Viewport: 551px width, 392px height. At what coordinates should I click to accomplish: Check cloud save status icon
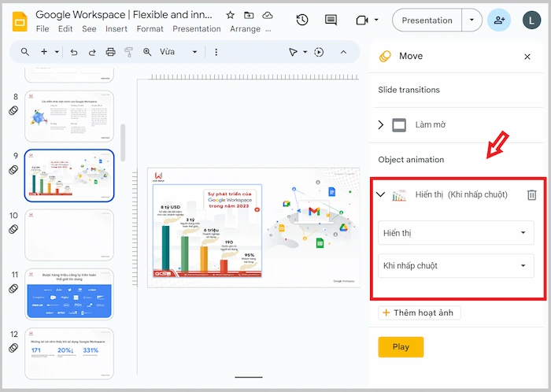pyautogui.click(x=268, y=15)
